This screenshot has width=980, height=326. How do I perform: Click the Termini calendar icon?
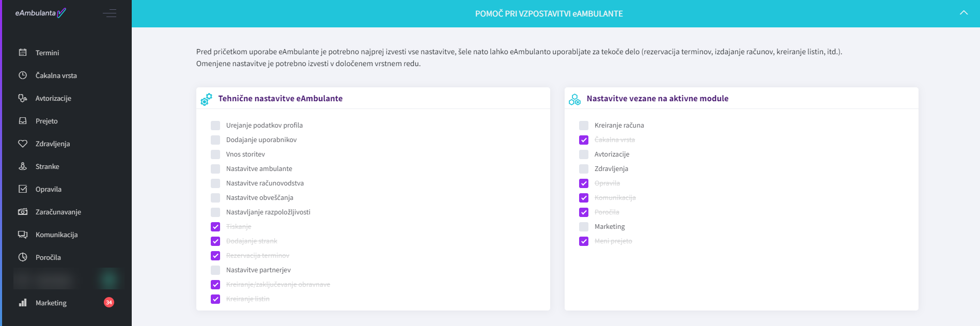click(23, 53)
